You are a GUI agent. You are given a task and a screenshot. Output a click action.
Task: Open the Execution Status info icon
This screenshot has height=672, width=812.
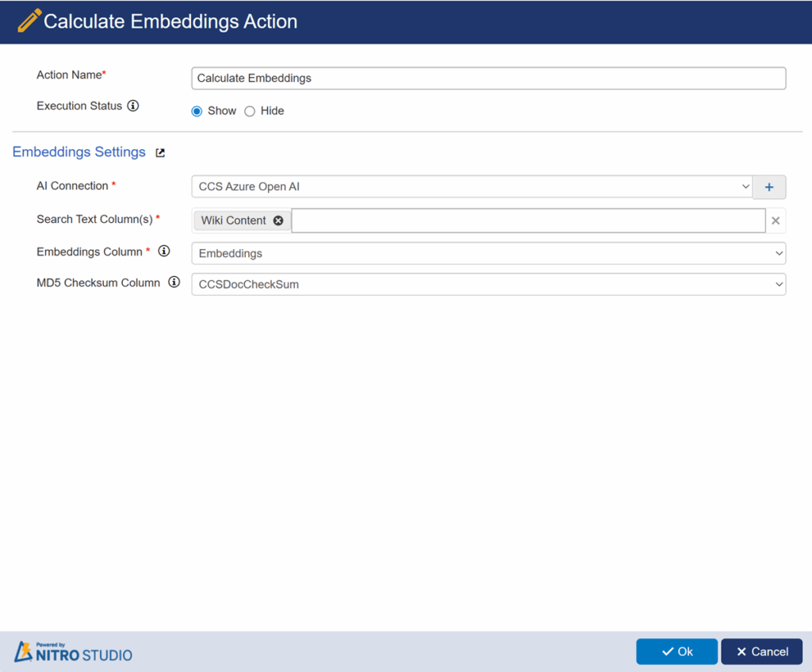tap(133, 106)
